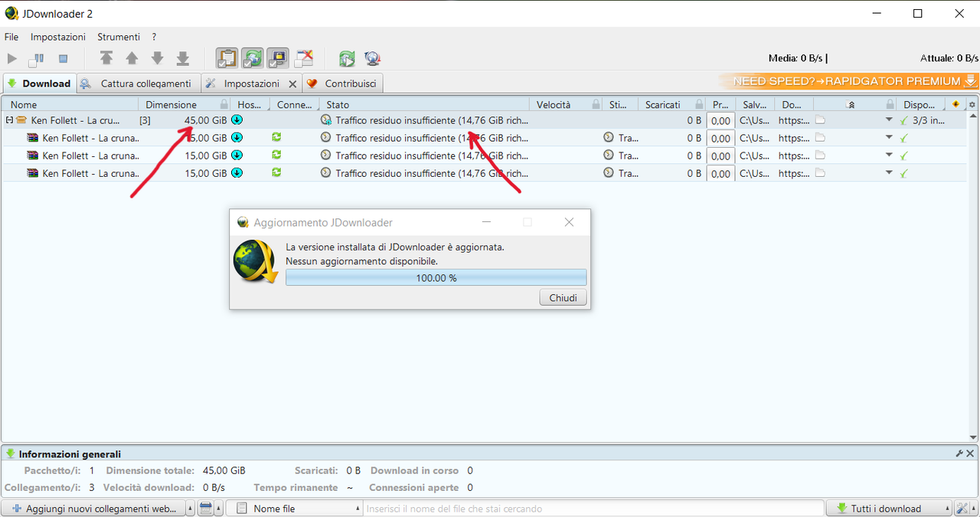Toggle lock icon on Velocità column
This screenshot has height=517, width=980.
(x=595, y=105)
